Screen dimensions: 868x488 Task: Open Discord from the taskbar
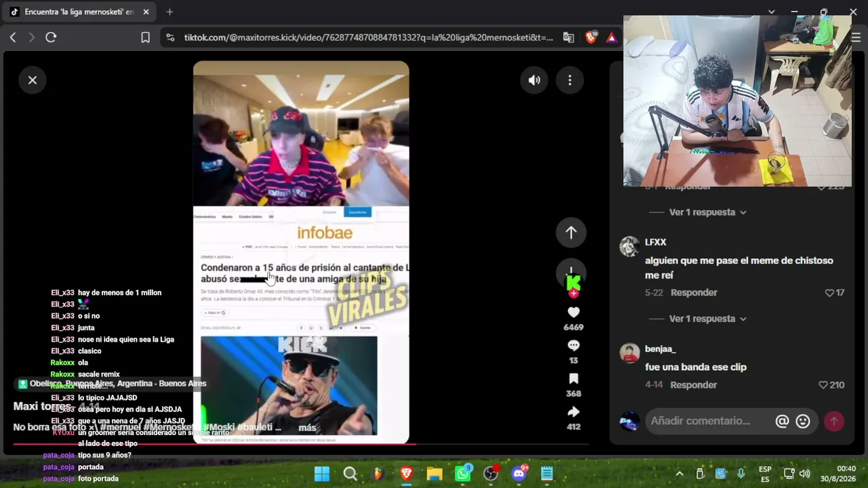(519, 474)
